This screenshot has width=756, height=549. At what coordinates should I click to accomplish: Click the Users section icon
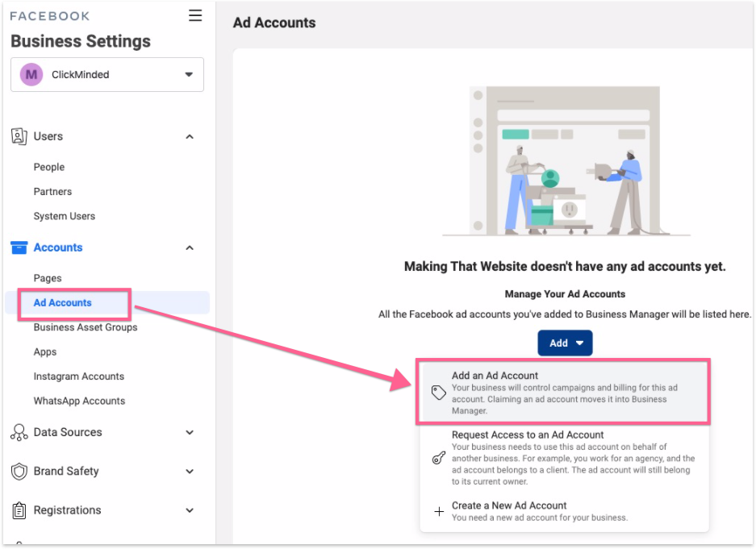pos(19,136)
